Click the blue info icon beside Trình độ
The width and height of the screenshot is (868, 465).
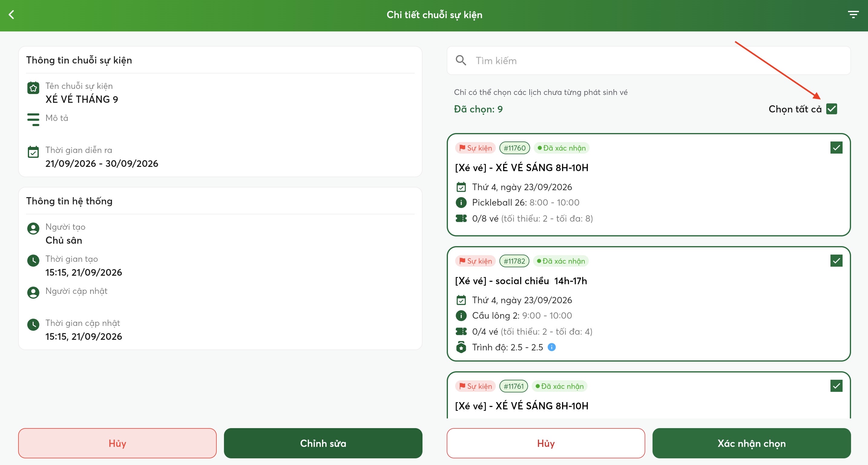(552, 347)
